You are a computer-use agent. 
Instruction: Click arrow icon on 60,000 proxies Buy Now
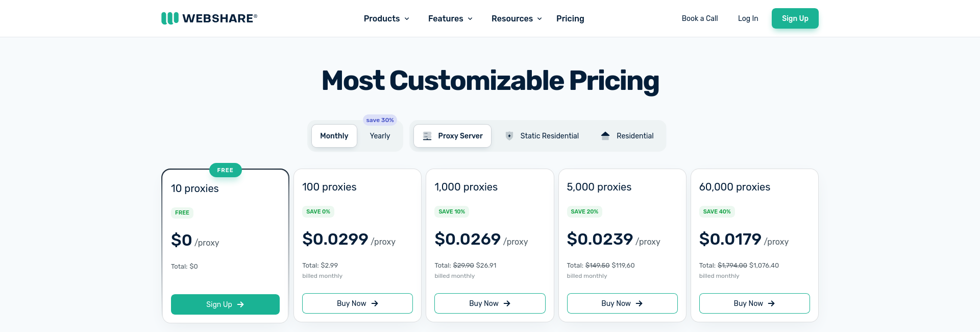(771, 303)
